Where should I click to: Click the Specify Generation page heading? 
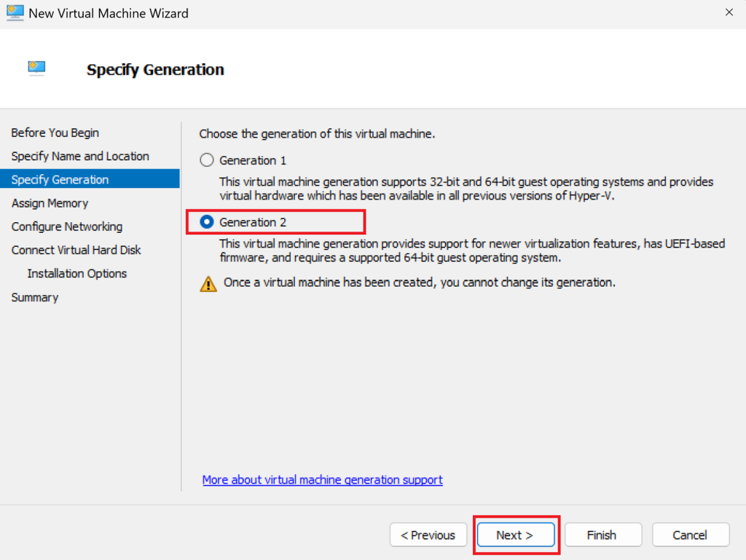[x=155, y=70]
